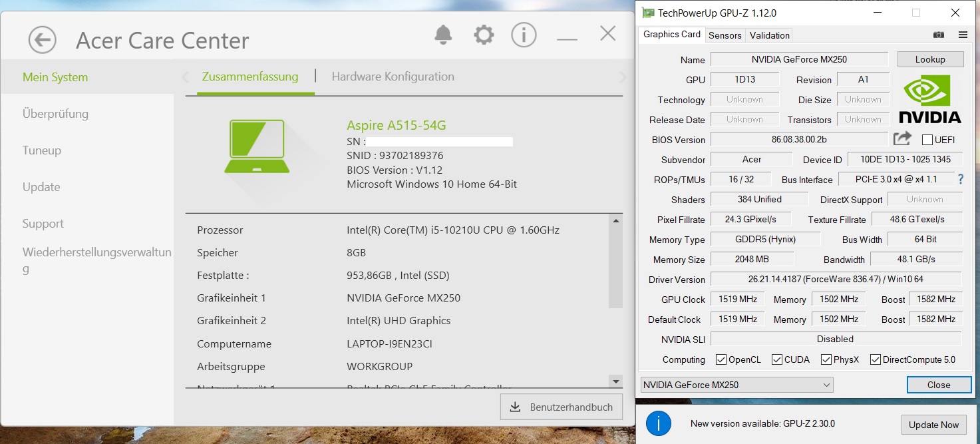The width and height of the screenshot is (980, 444).
Task: Click the Driver Version field
Action: click(x=836, y=279)
